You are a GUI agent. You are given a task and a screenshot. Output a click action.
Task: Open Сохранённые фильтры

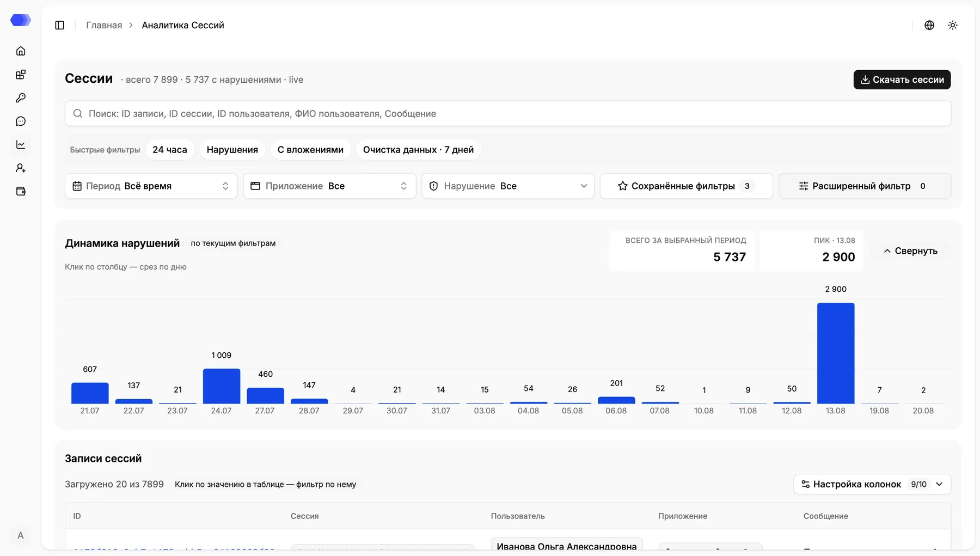pos(686,186)
